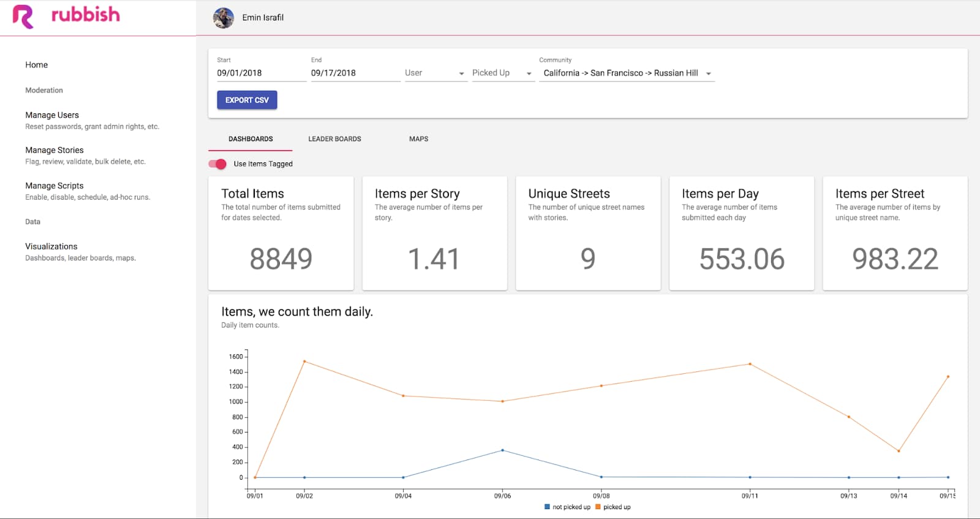Screen dimensions: 980x519
Task: Click the Start date field
Action: [x=262, y=73]
